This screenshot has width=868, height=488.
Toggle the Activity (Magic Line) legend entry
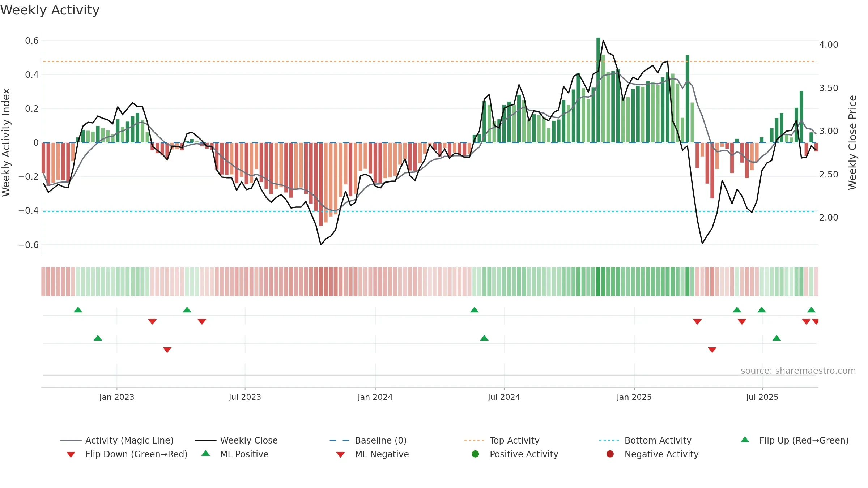(117, 440)
